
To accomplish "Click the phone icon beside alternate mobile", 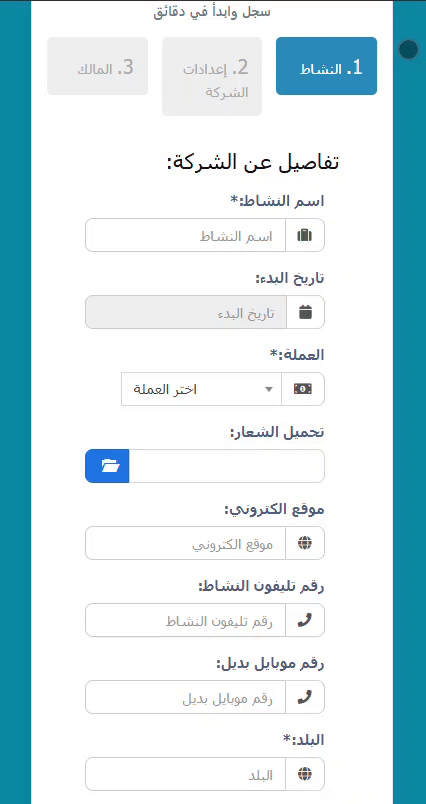I will (x=305, y=697).
